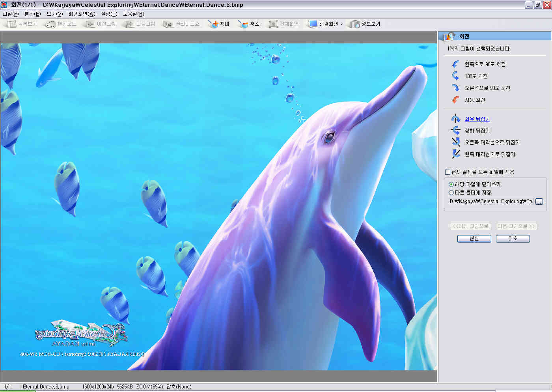Expand the wallpaper (배경화면) toolbar dropdown arrow

coord(341,24)
